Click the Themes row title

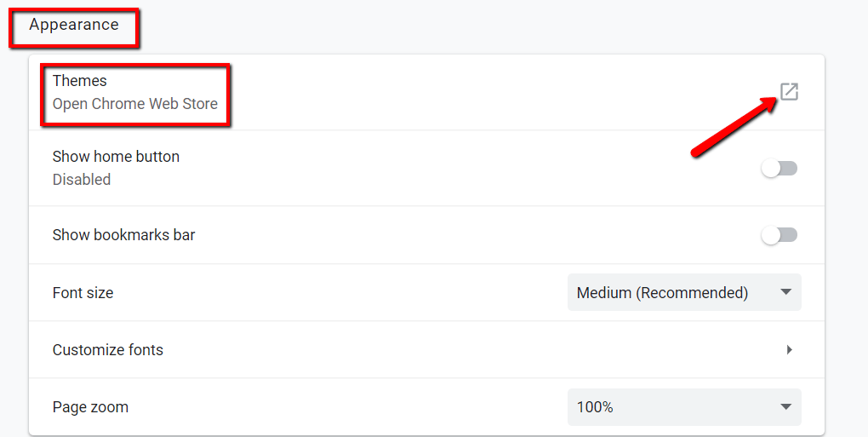80,81
